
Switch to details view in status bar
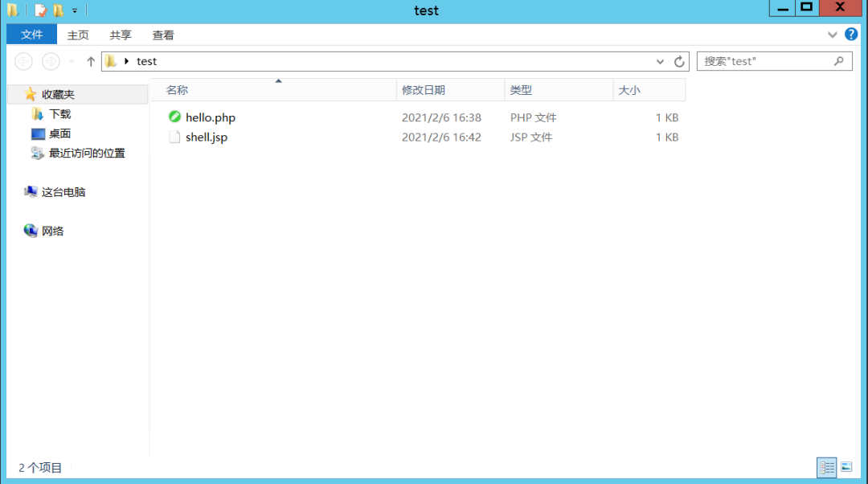(x=827, y=467)
